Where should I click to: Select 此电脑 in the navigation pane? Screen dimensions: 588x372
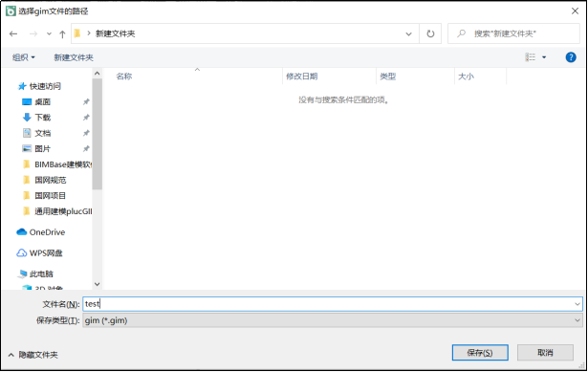pos(41,274)
